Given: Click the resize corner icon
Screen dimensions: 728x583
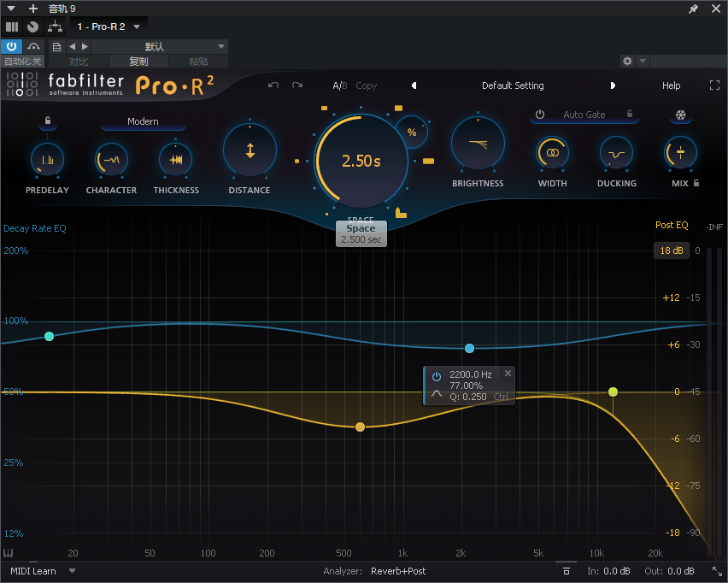Looking at the screenshot, I should click(x=717, y=571).
